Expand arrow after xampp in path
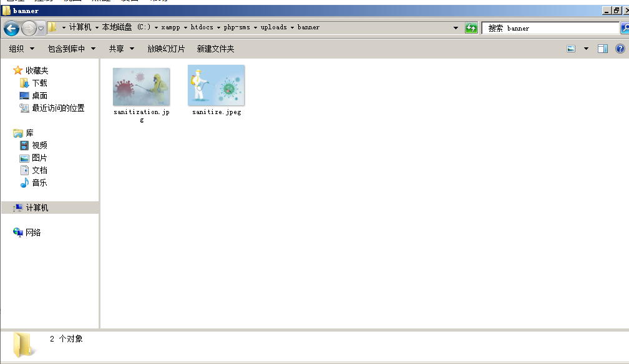This screenshot has height=364, width=629. point(185,27)
